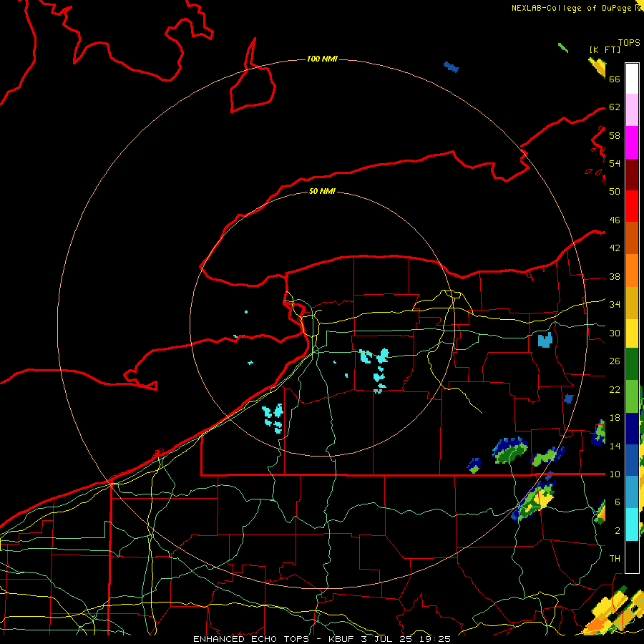Pick the navy blue legend swatch
The image size is (644, 644).
pos(632,429)
